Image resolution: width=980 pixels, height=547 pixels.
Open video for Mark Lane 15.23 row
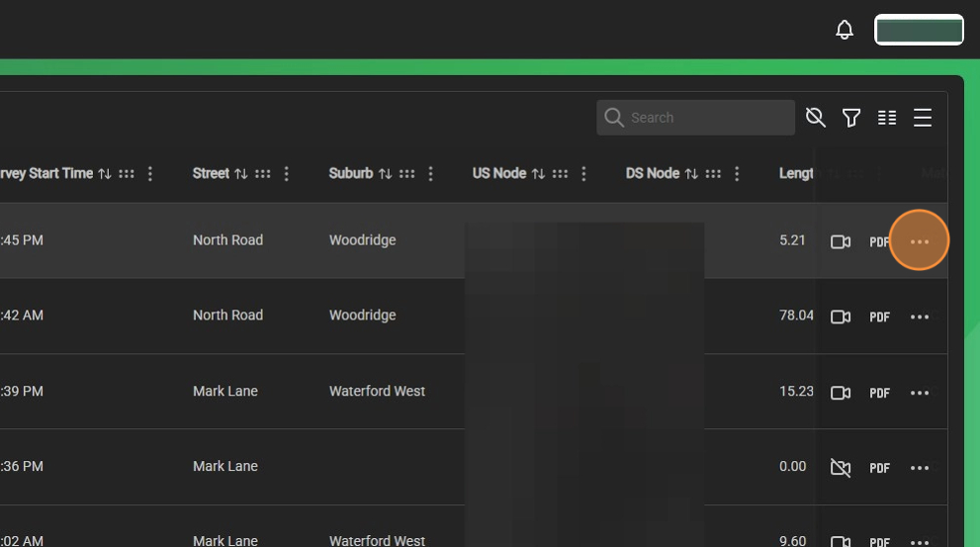[841, 393]
